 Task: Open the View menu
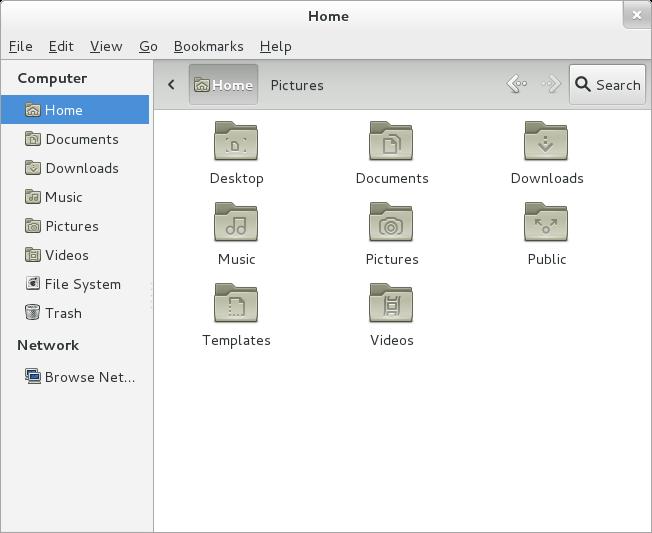tap(106, 46)
